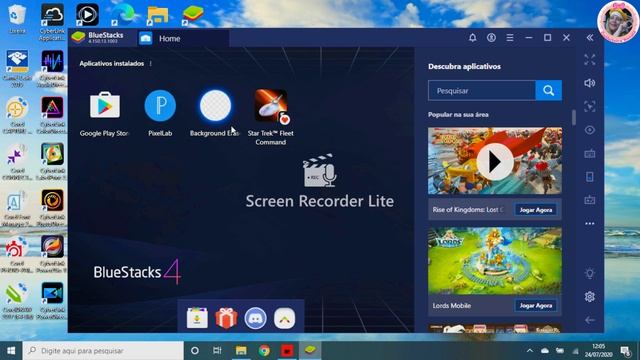The width and height of the screenshot is (640, 360).
Task: Click the sidebar back arrow
Action: 589,320
